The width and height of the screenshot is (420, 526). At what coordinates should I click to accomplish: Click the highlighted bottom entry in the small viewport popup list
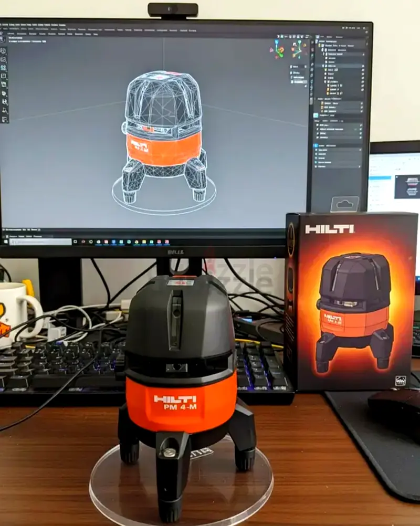[299, 82]
